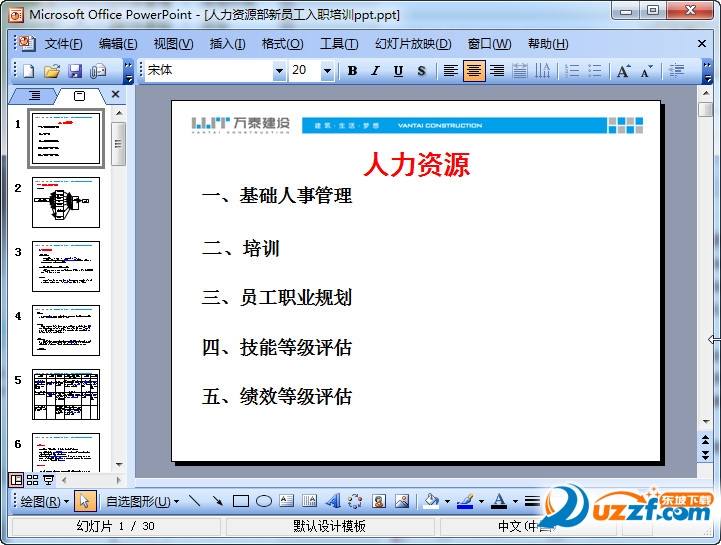Select slide 3 thumbnail

(x=66, y=266)
